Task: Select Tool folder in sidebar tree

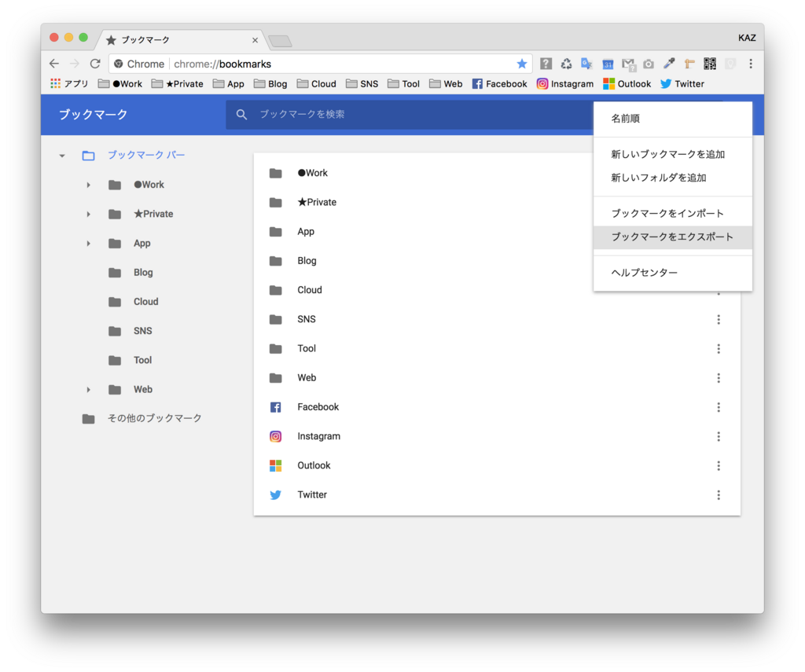Action: point(130,361)
